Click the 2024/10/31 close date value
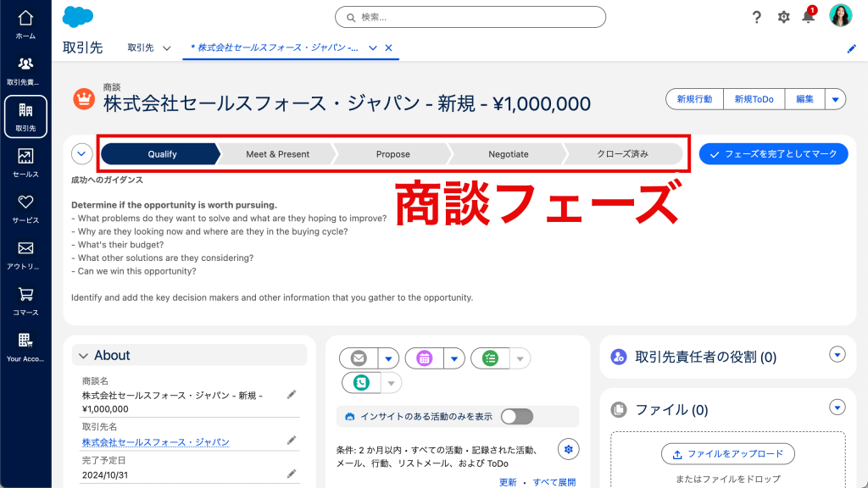The width and height of the screenshot is (868, 488). tap(105, 474)
